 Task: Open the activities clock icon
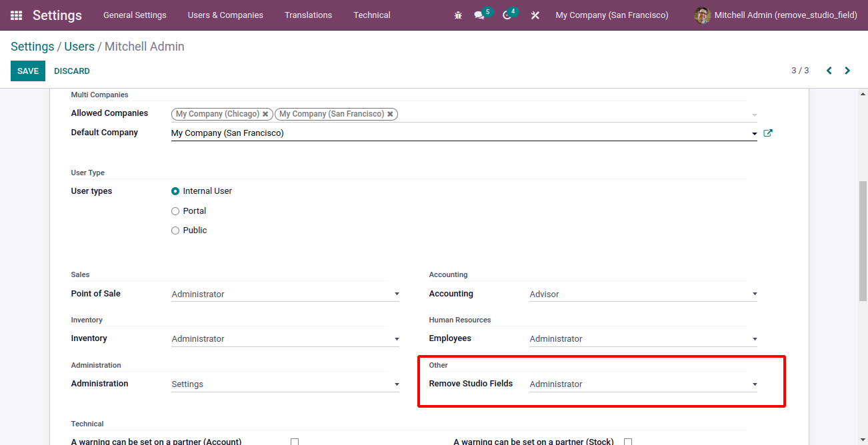[x=507, y=15]
